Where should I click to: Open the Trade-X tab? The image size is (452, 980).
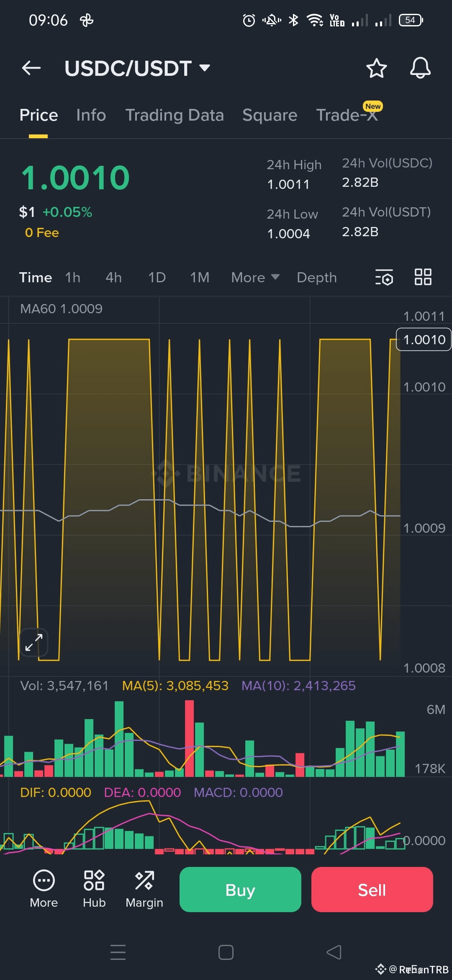347,115
